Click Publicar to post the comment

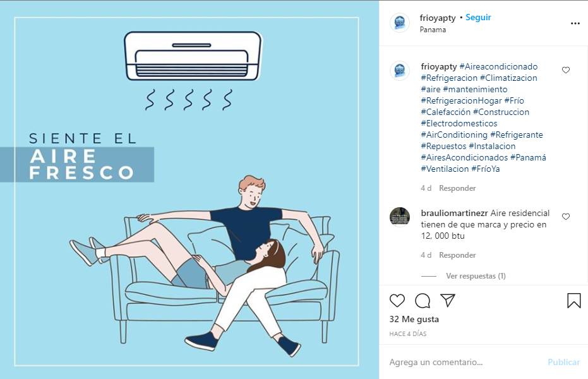pyautogui.click(x=563, y=362)
